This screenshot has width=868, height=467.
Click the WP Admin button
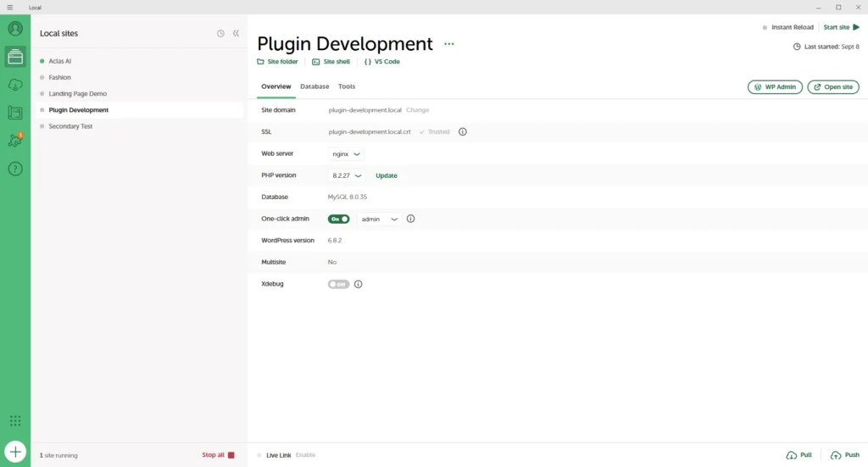(775, 86)
